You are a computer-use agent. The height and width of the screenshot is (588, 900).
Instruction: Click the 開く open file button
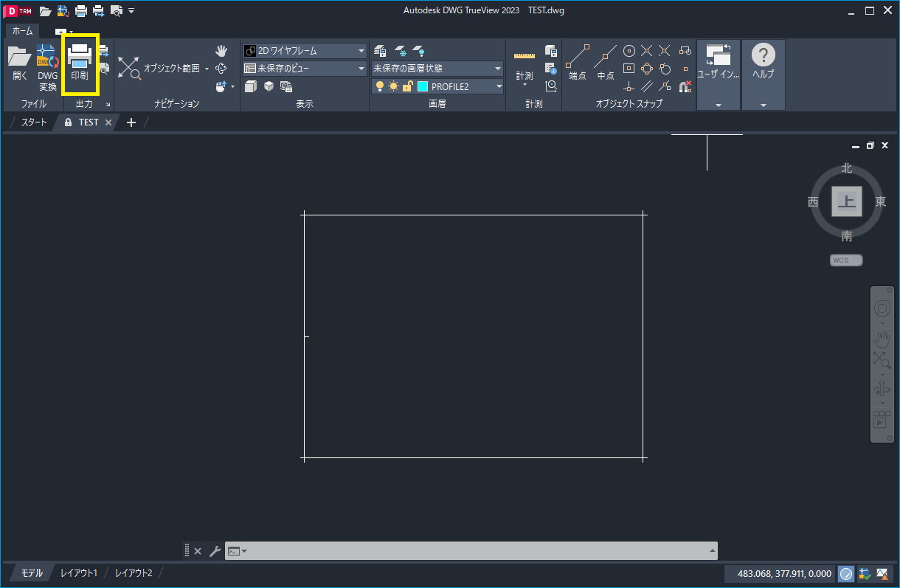coord(20,63)
